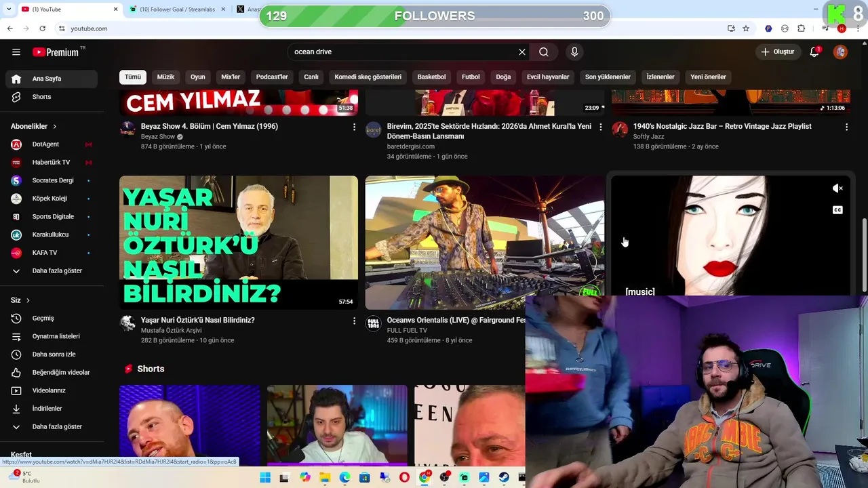Image resolution: width=868 pixels, height=488 pixels.
Task: Open Steam from the taskbar
Action: click(504, 478)
